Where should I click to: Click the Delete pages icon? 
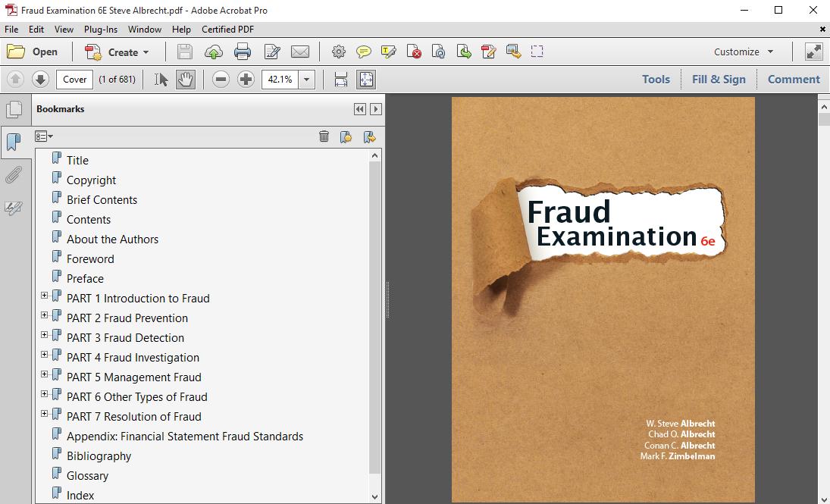pos(414,52)
